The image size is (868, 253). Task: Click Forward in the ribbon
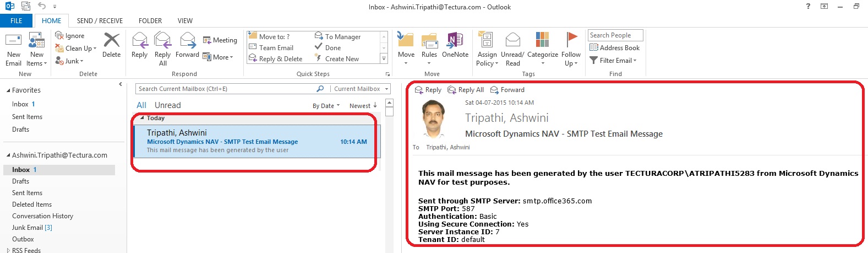click(187, 45)
